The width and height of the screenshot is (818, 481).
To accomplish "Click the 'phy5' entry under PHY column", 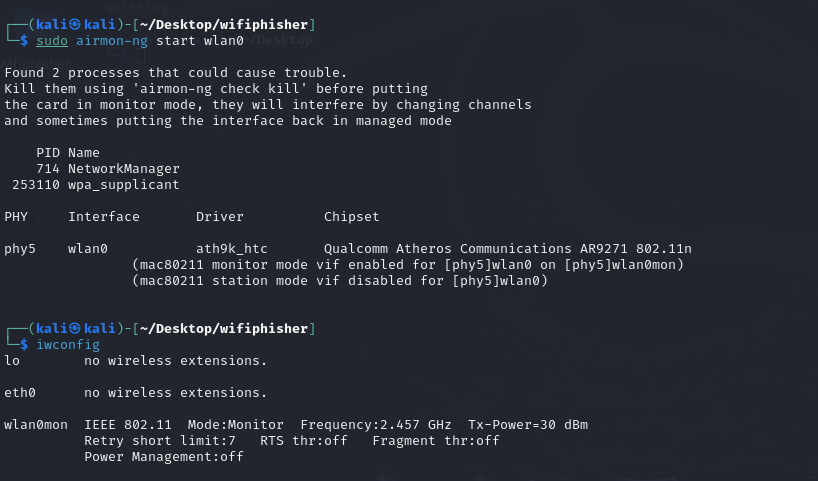I will (20, 249).
